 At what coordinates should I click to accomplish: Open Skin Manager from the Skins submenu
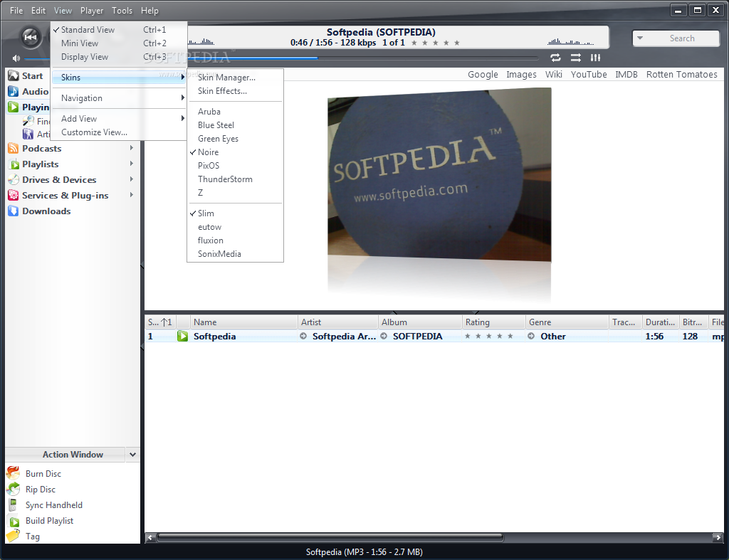(x=235, y=78)
